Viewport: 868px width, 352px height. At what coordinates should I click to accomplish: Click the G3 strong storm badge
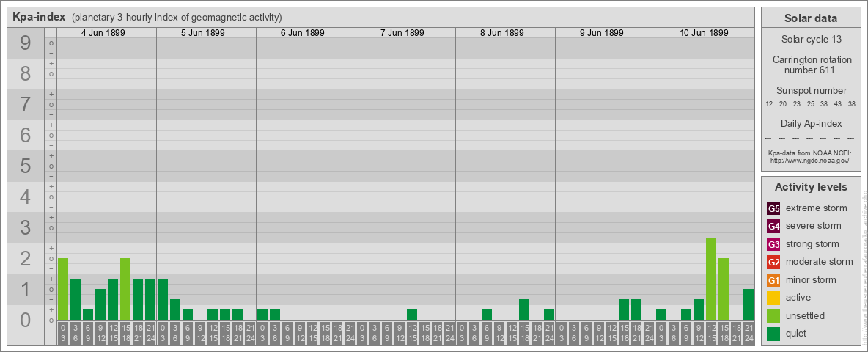(773, 244)
